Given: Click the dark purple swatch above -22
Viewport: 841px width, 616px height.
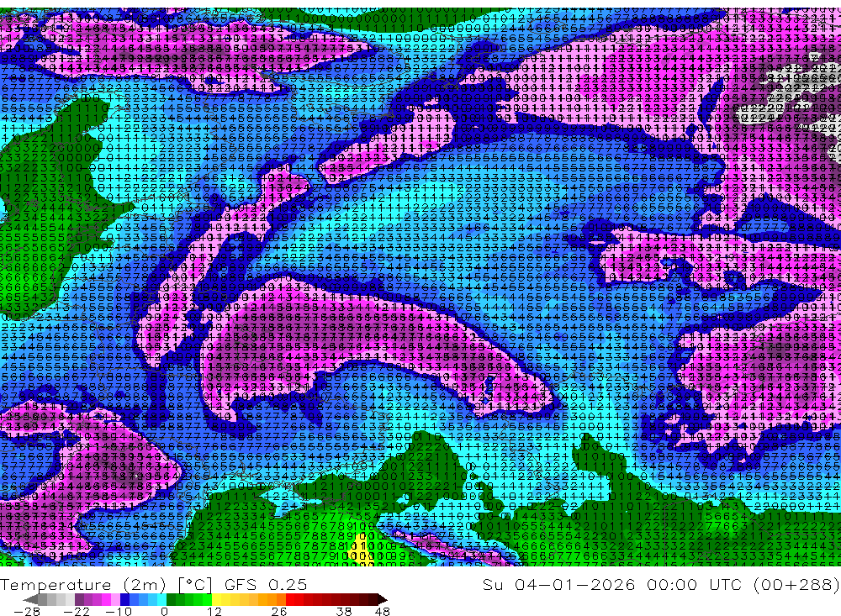Looking at the screenshot, I should pos(79,599).
